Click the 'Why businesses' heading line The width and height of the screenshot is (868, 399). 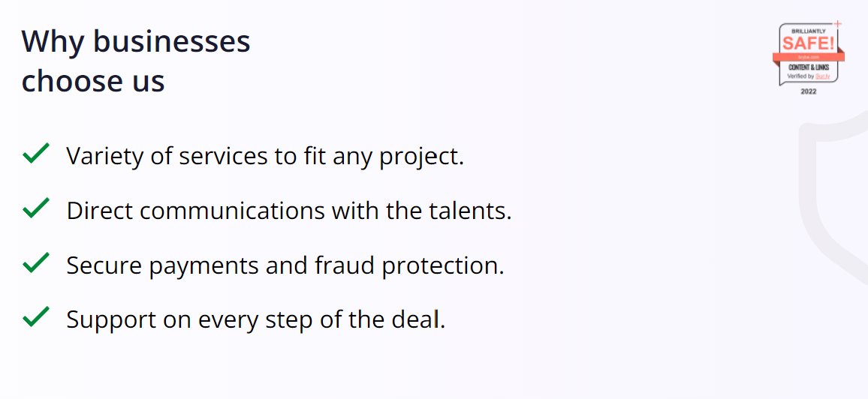coord(136,41)
